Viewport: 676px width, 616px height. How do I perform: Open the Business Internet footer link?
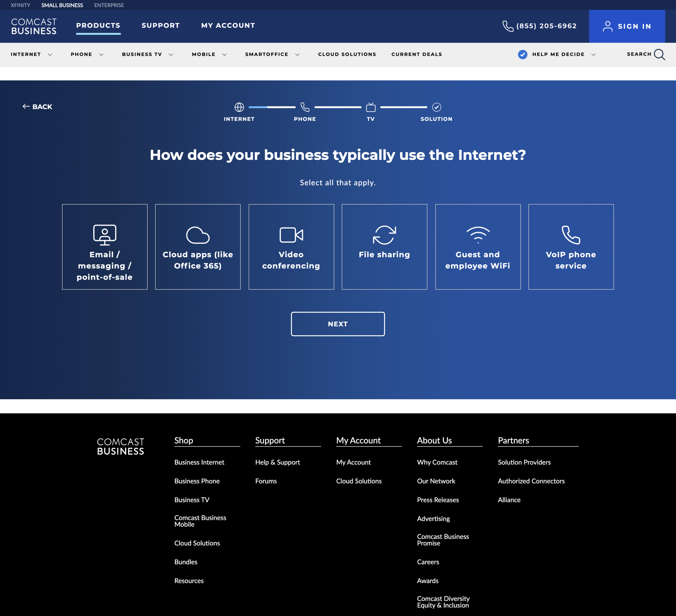199,462
